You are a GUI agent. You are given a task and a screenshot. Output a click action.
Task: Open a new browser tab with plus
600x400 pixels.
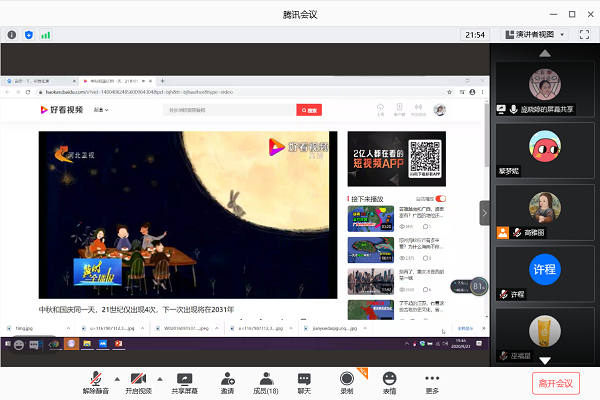click(162, 81)
